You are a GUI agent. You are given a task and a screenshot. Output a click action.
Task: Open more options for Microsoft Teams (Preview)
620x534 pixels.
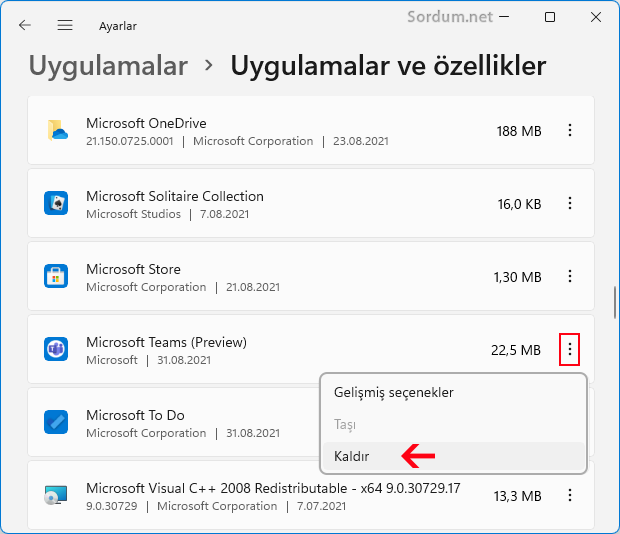pos(569,349)
